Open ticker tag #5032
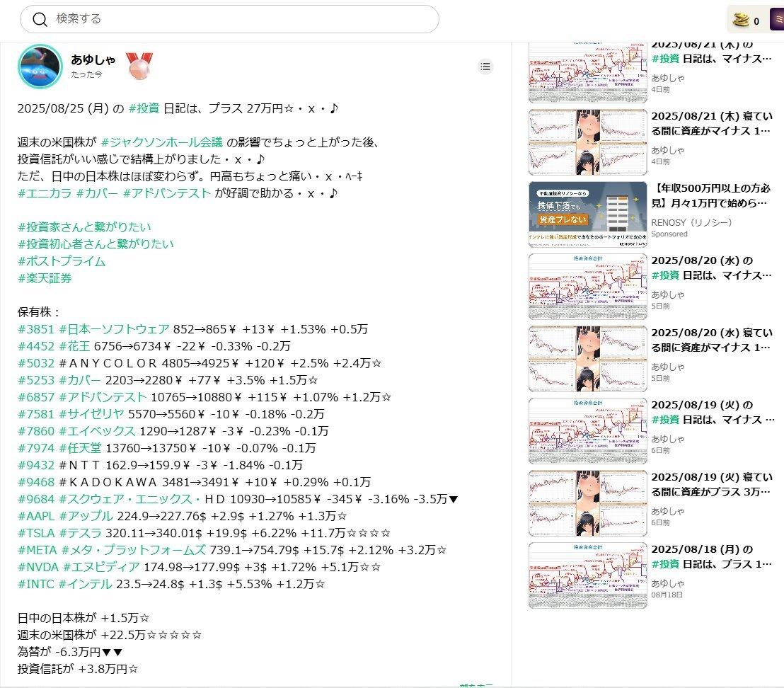Image resolution: width=784 pixels, height=688 pixels. click(x=36, y=364)
